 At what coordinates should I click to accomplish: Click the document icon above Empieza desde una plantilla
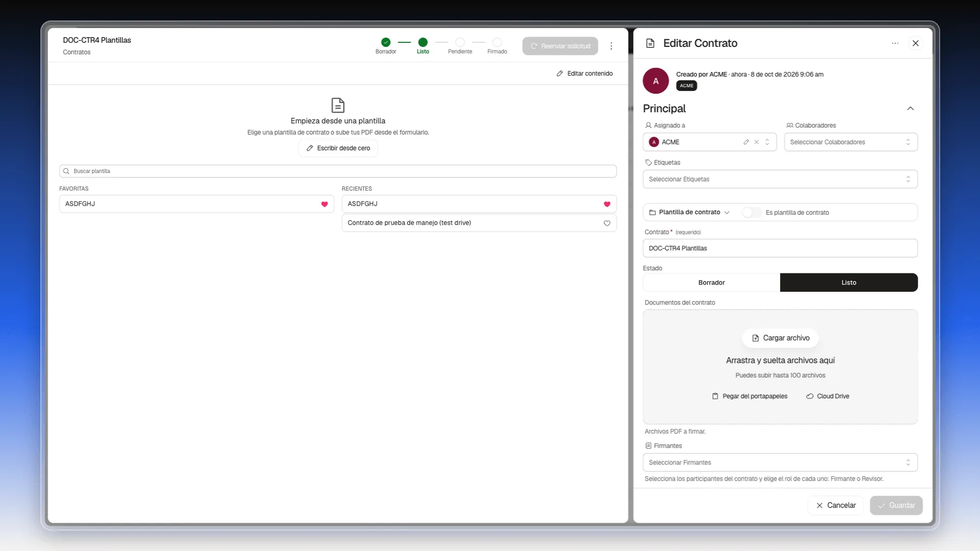[x=338, y=105]
